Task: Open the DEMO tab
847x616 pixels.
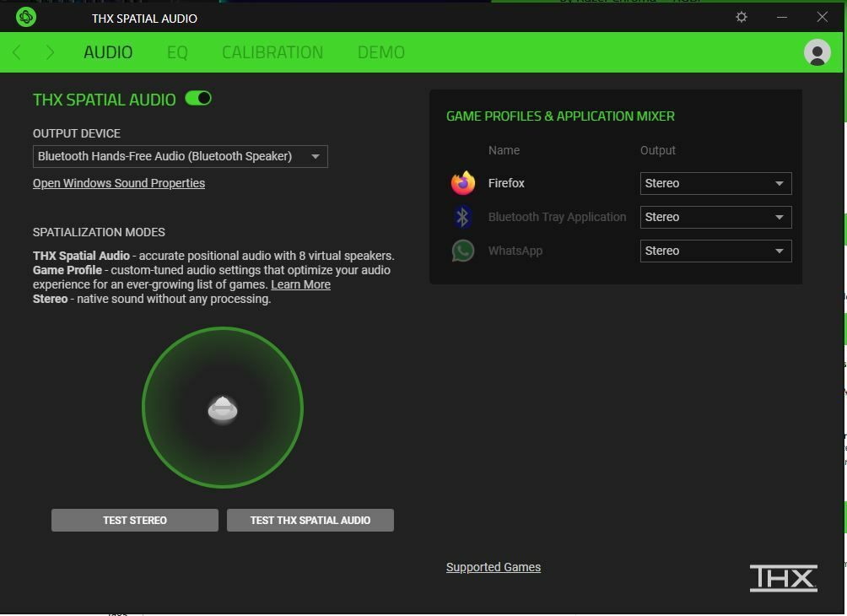Action: 380,52
